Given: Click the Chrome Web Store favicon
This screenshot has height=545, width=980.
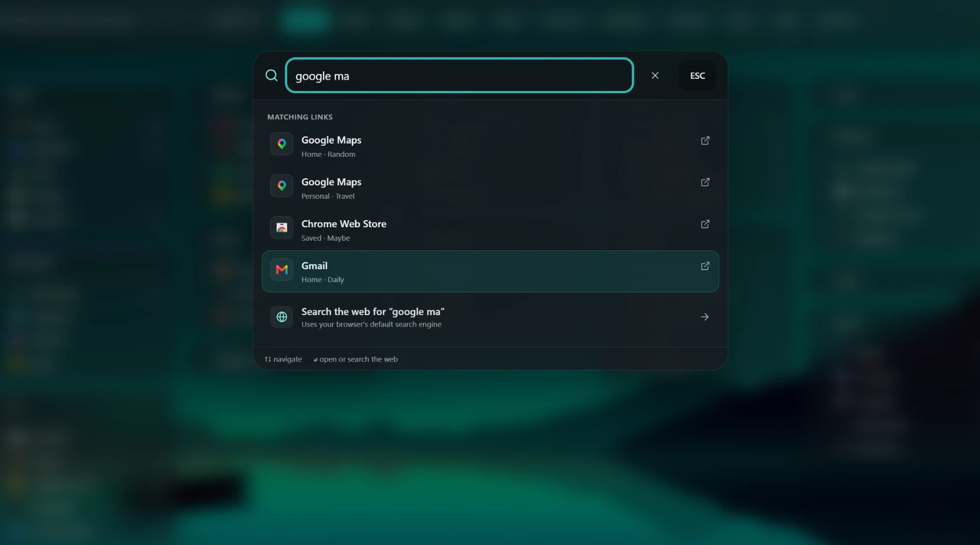Looking at the screenshot, I should 281,228.
